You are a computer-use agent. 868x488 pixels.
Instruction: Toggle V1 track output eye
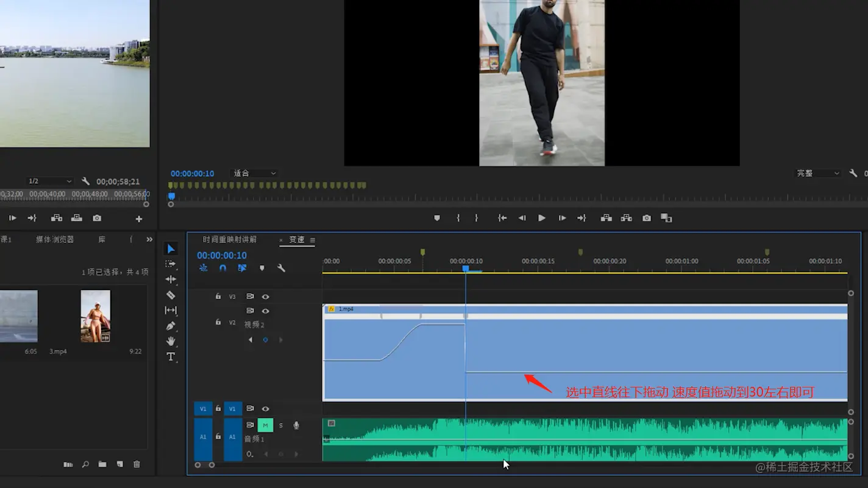(x=265, y=409)
